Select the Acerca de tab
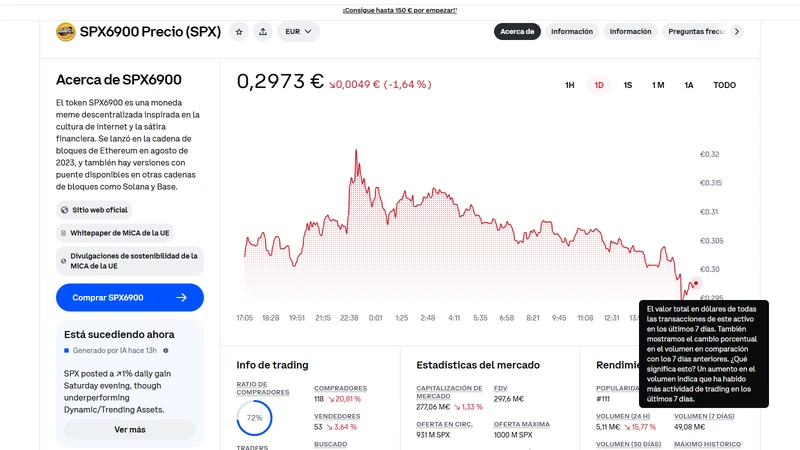This screenshot has height=450, width=800. pos(517,32)
